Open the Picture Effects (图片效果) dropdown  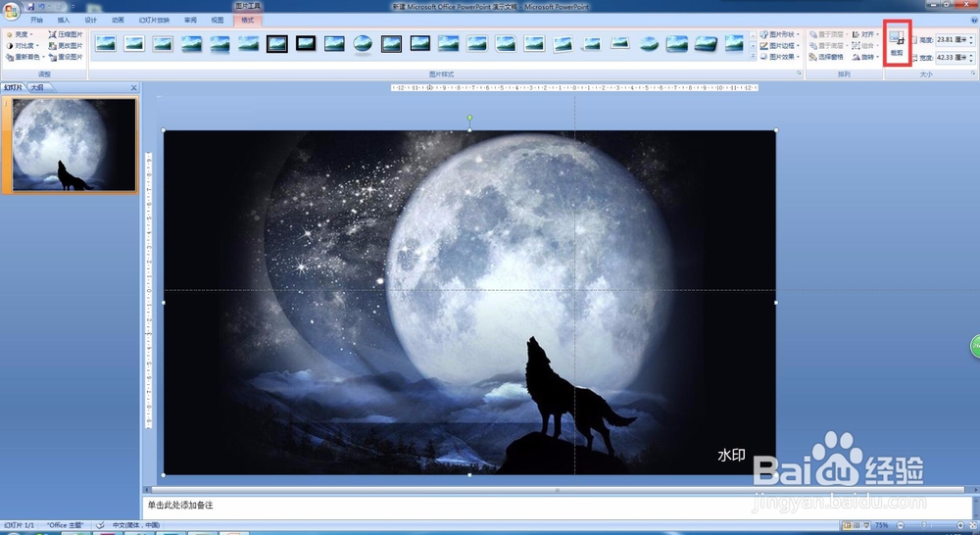(x=780, y=57)
